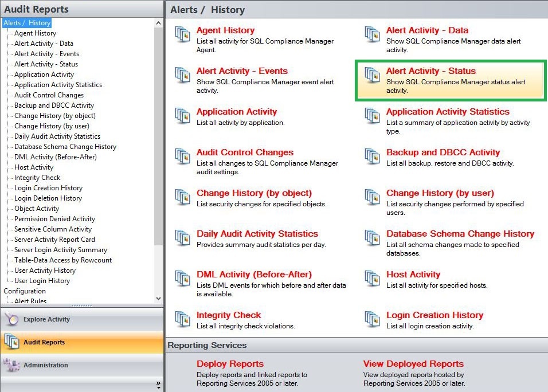The width and height of the screenshot is (548, 392).
Task: Select User Login History tree item
Action: click(x=42, y=281)
